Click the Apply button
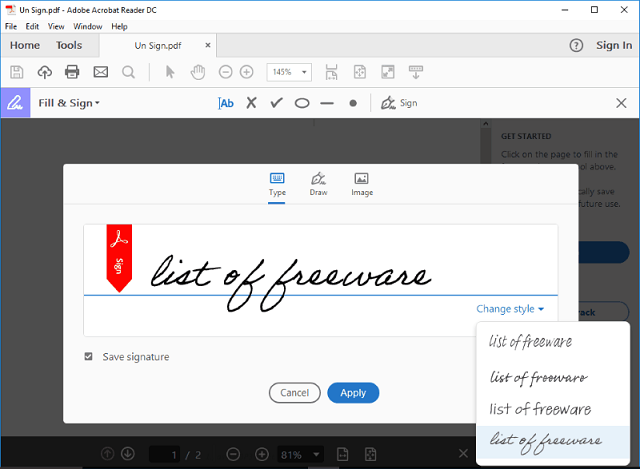The width and height of the screenshot is (640, 469). (353, 393)
